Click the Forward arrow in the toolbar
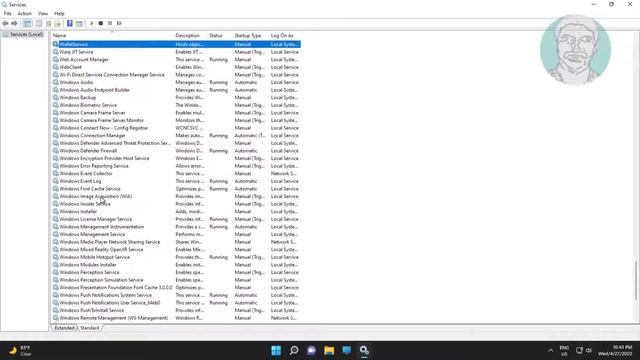This screenshot has height=360, width=640. tap(14, 23)
